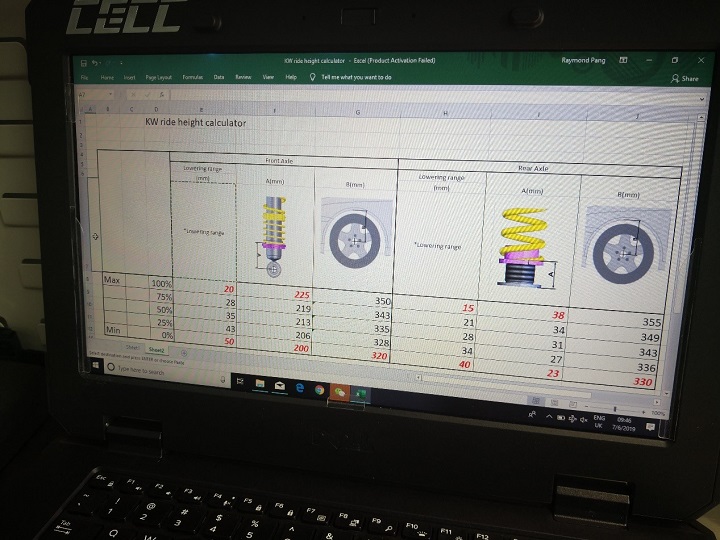Open the Help ribbon tab
This screenshot has width=720, height=540.
(x=291, y=77)
